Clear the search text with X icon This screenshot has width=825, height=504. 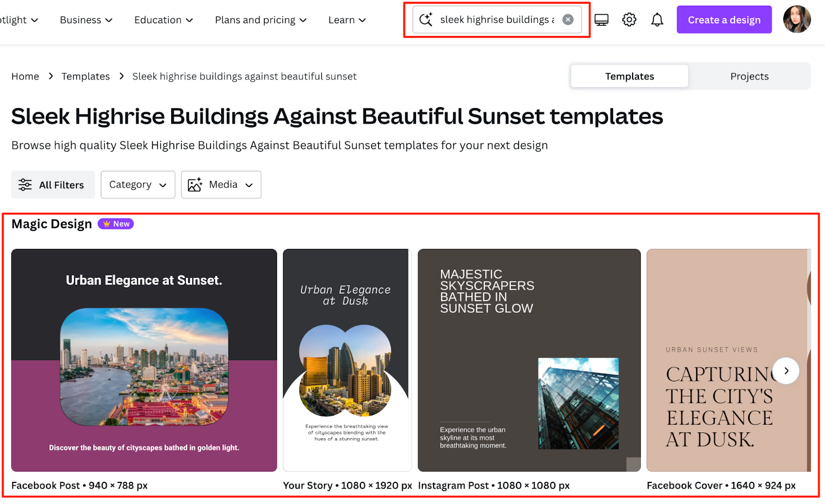click(x=568, y=20)
